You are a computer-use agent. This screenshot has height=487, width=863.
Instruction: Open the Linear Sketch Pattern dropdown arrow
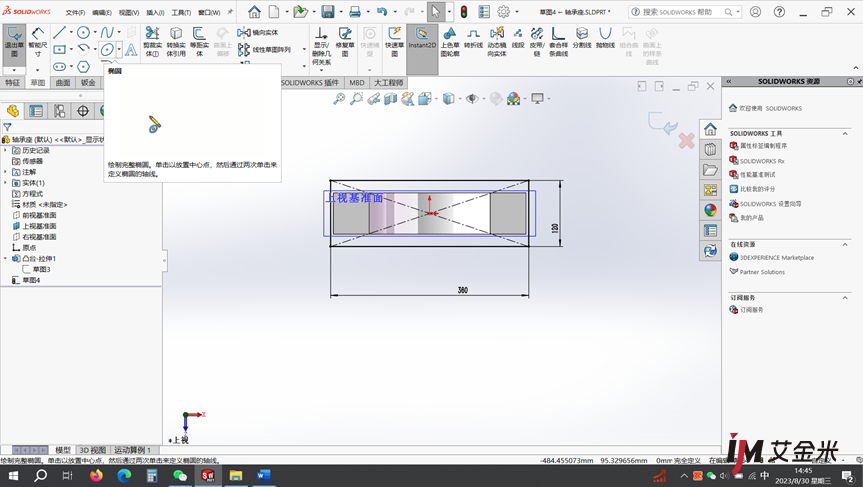coord(304,50)
